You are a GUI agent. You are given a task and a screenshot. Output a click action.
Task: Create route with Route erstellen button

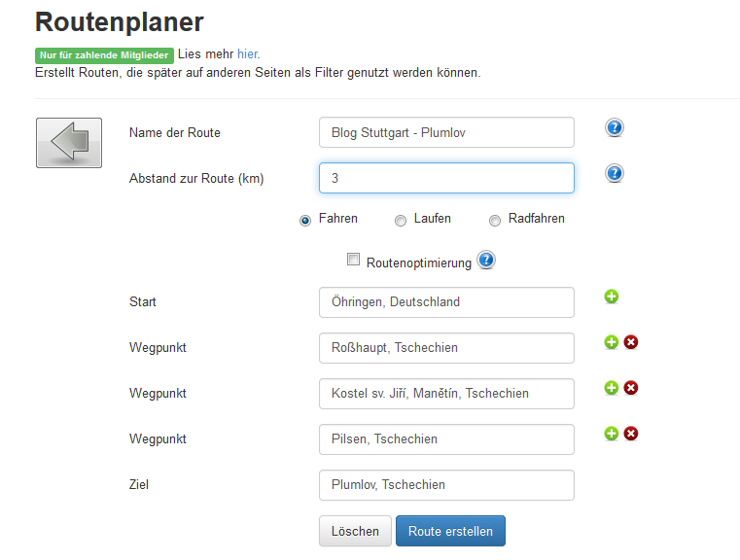coord(450,531)
